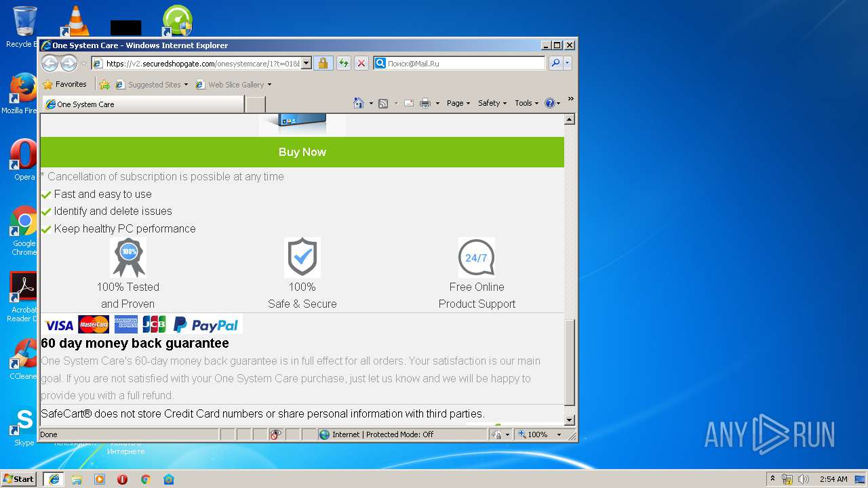Click the Read Mail envelope icon
The image size is (868, 488).
point(409,103)
